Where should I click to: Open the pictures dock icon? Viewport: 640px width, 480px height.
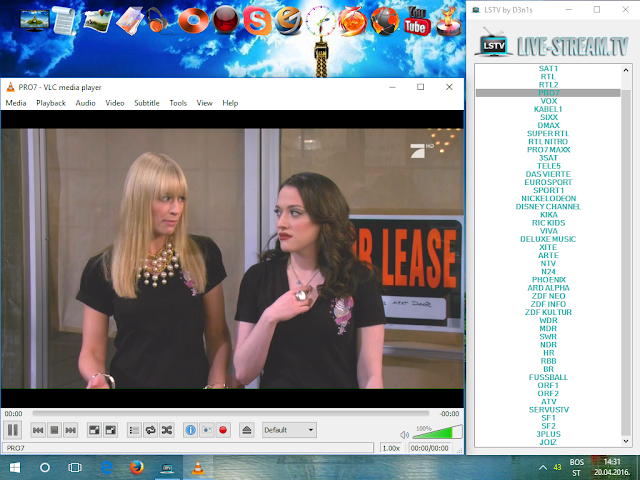pyautogui.click(x=98, y=20)
